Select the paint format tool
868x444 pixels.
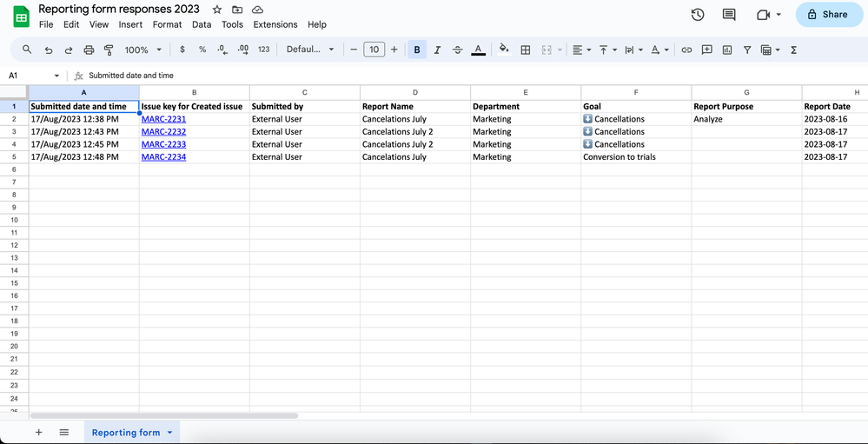pos(109,50)
